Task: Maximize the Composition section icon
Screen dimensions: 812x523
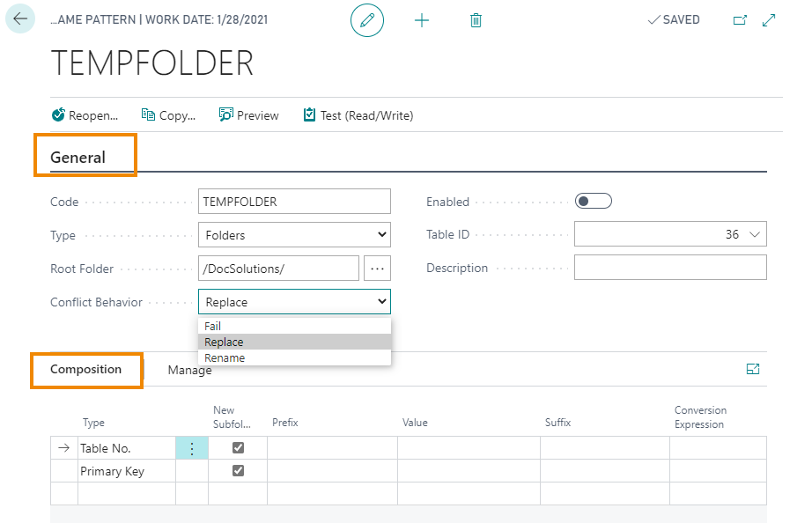Action: [753, 370]
